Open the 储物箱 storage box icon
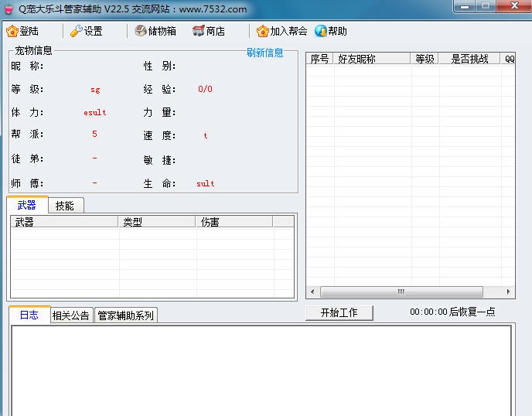The image size is (532, 416). click(x=141, y=31)
